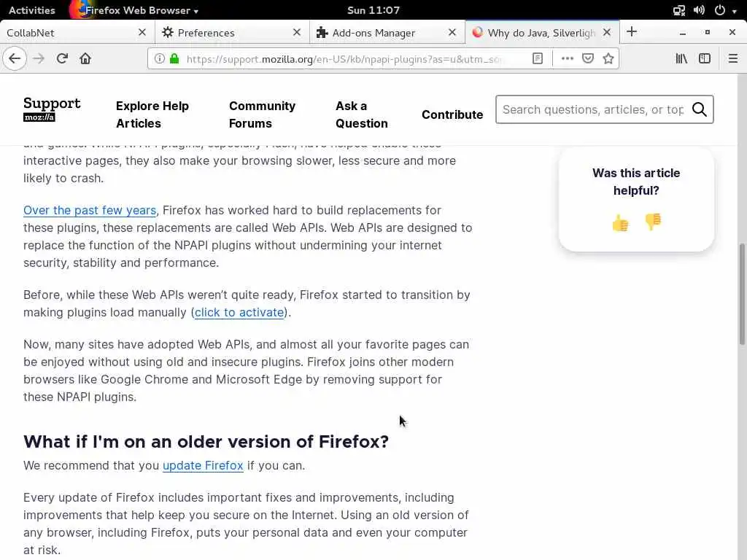
Task: Vote thumbs up for article
Action: pos(620,222)
